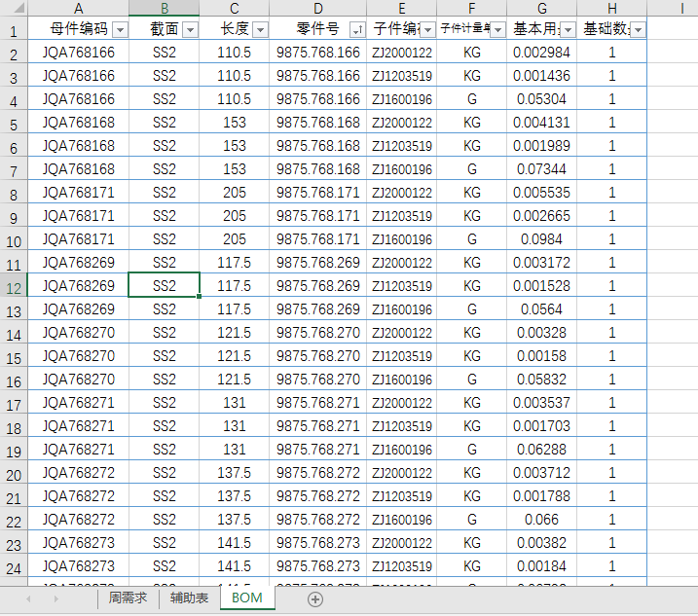Click cell 0.05832 in row 16
The width and height of the screenshot is (698, 616).
(541, 380)
